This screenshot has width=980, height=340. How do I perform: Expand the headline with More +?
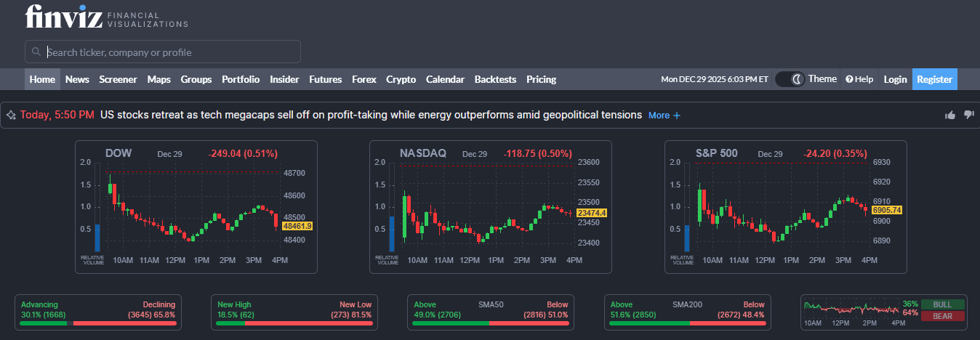coord(664,115)
